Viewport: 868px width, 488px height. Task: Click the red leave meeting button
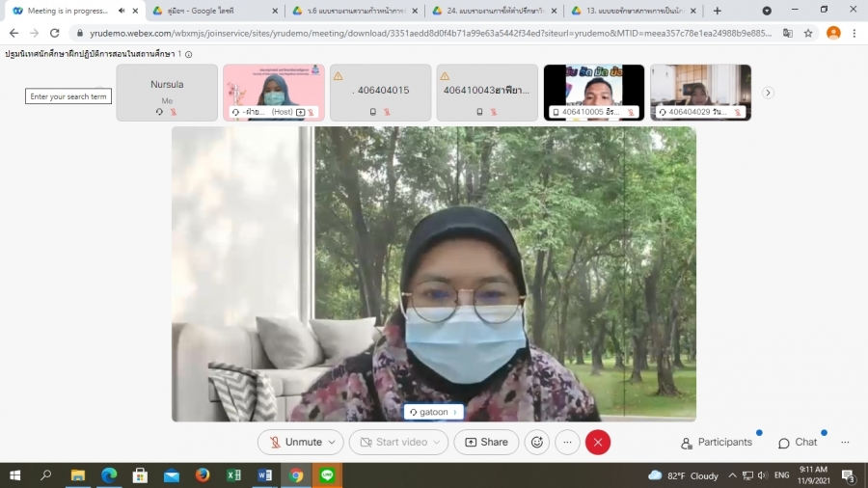(598, 442)
